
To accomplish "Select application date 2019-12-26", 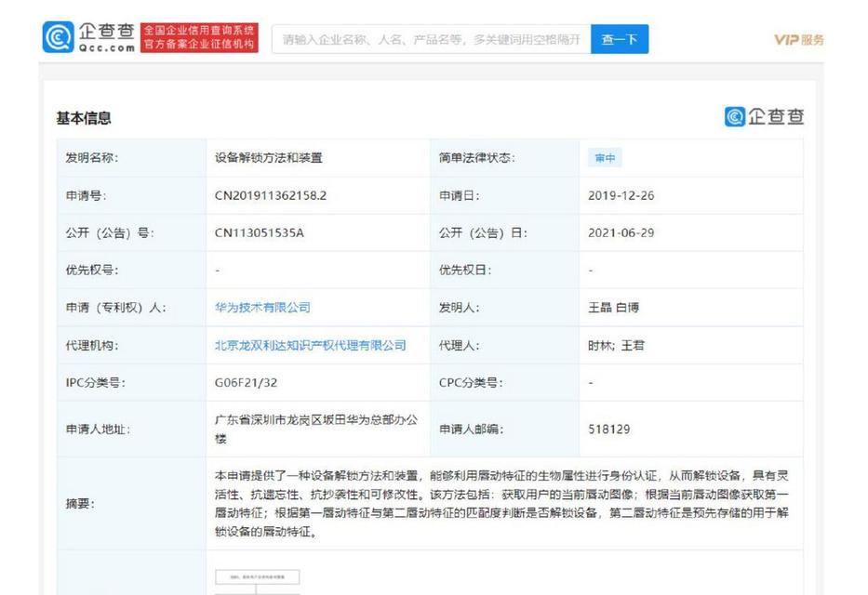I will (x=621, y=196).
